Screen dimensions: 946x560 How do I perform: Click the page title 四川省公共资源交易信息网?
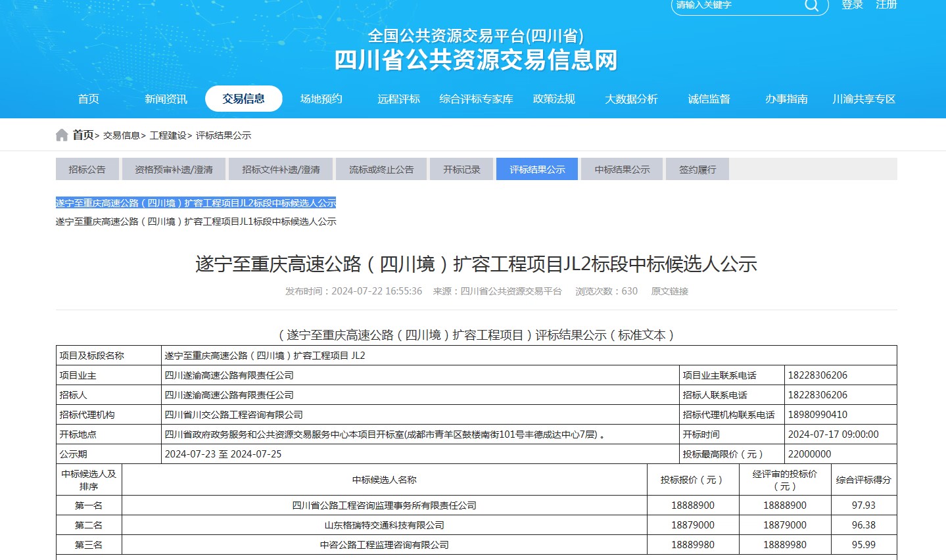pyautogui.click(x=476, y=60)
